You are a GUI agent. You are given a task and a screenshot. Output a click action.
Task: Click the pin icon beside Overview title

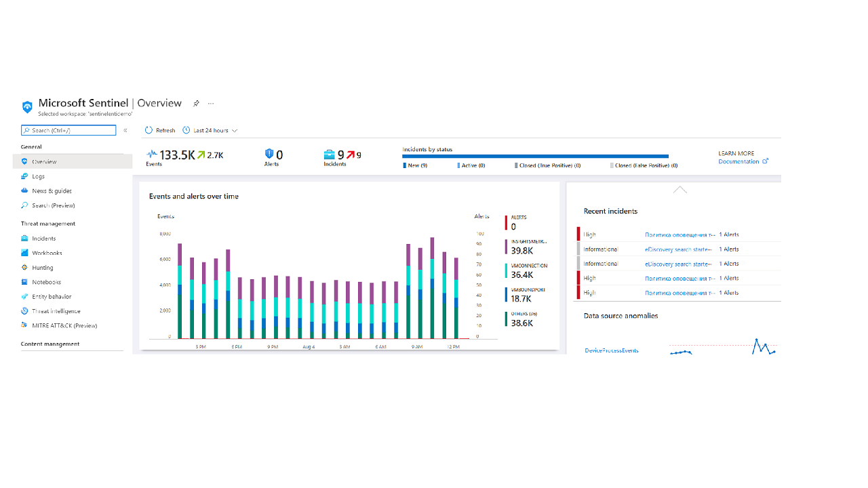pos(196,104)
